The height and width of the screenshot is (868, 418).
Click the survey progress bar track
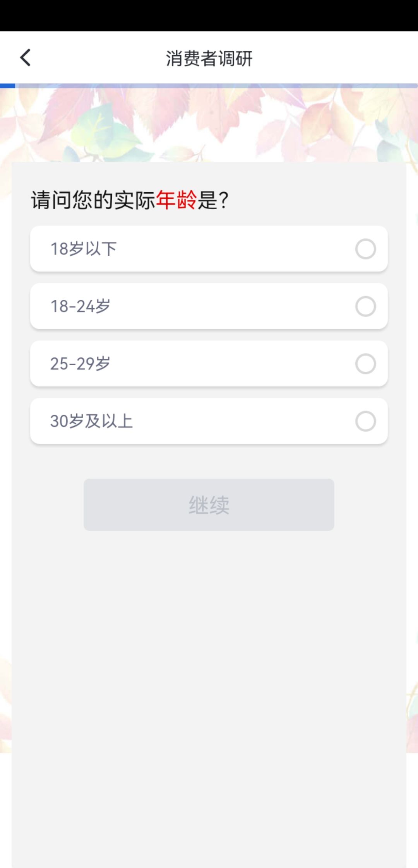coord(217,86)
